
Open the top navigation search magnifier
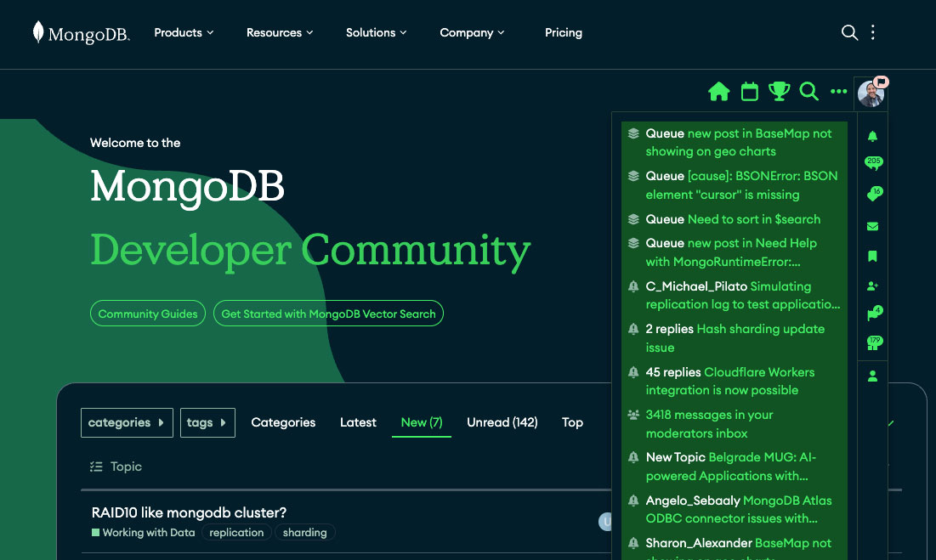[848, 32]
